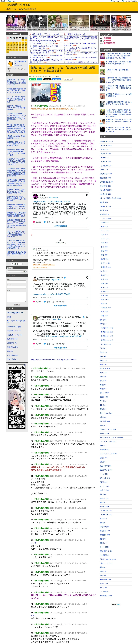Open the 安倍晋三 (236) category
This screenshot has height=644, width=138.
(x=106, y=146)
